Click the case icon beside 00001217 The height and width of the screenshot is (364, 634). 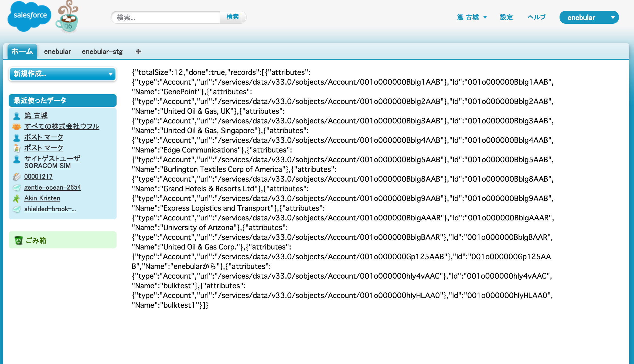17,177
